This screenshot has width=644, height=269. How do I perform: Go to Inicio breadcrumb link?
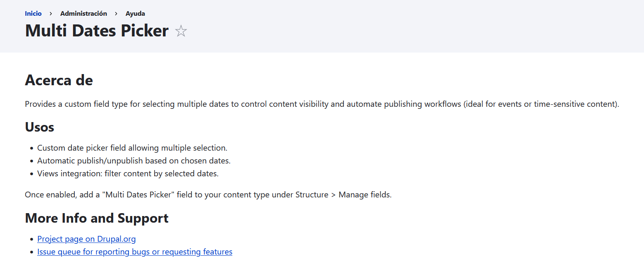tap(33, 13)
